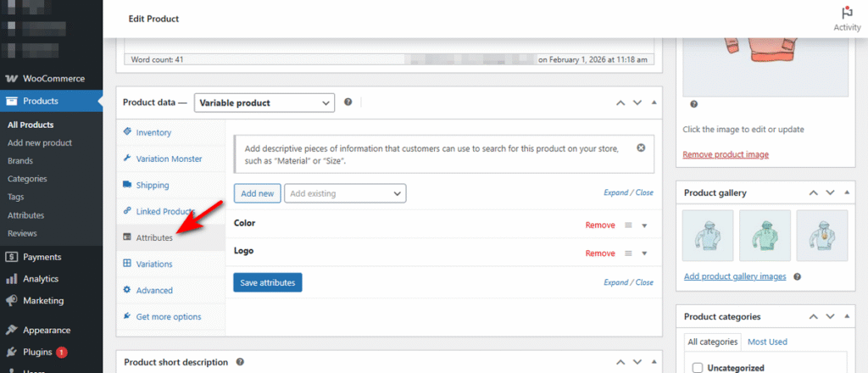The image size is (868, 373).
Task: Click the bottom Close link below attributes
Action: tap(644, 282)
